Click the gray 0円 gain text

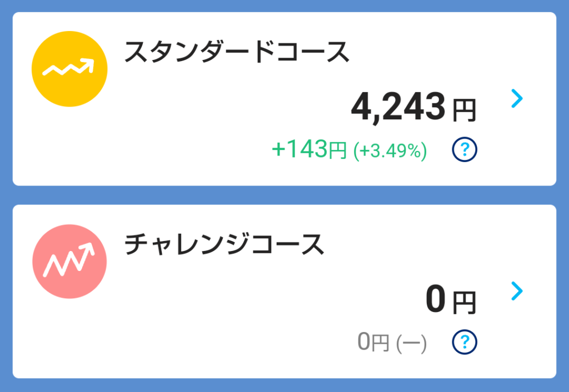coord(373,341)
